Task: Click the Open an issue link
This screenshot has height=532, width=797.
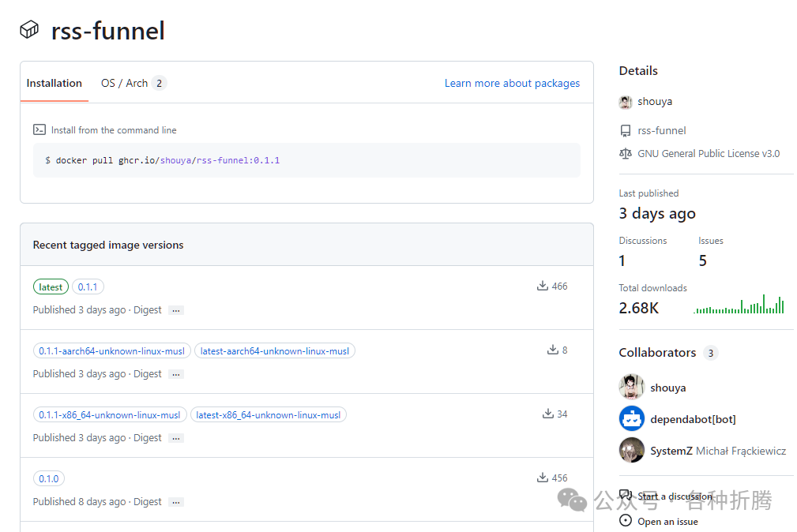Action: coord(667,521)
